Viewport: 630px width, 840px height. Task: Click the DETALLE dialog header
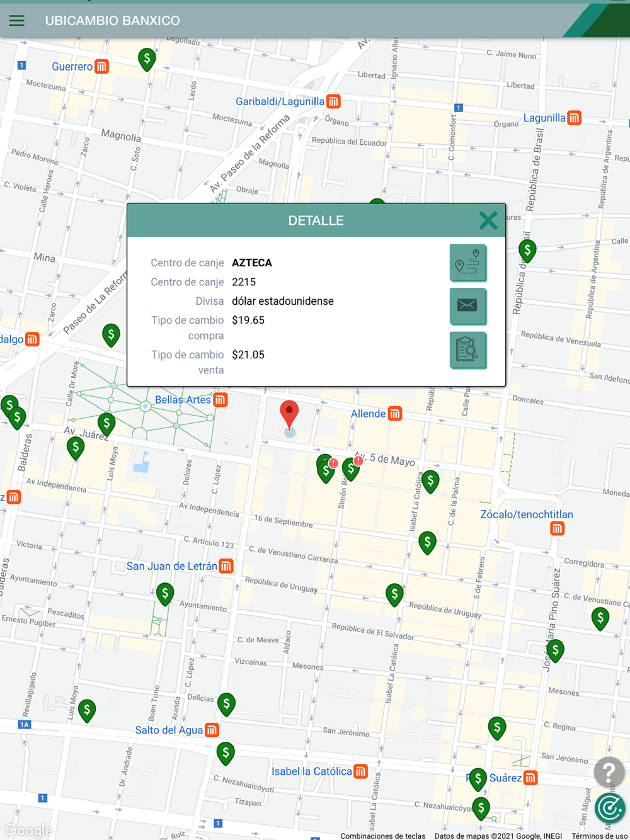click(316, 220)
